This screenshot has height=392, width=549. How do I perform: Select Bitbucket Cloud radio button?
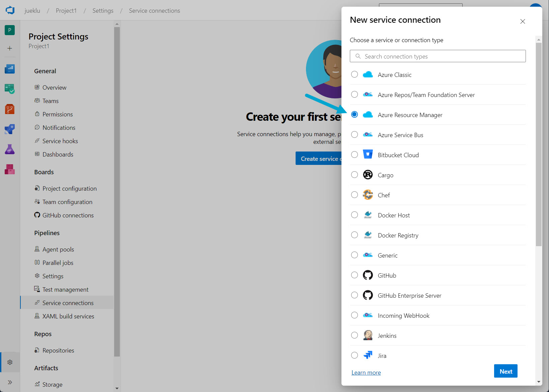[355, 155]
